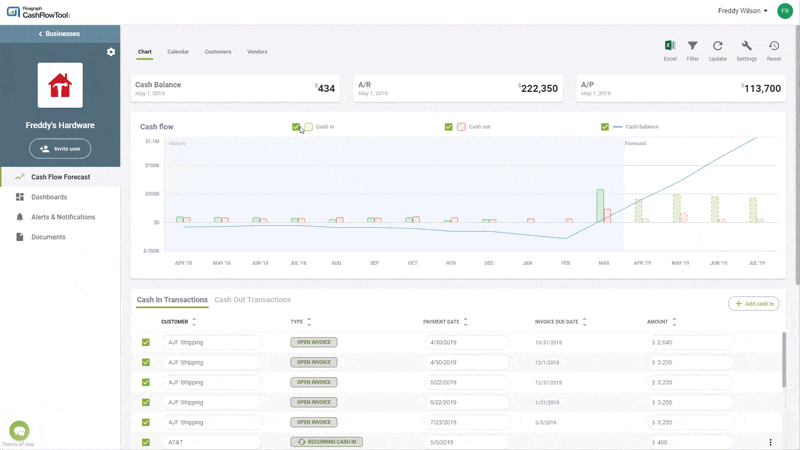The image size is (800, 450).
Task: Uncheck AJF Shipping row due 12/1/2018
Action: tap(146, 362)
